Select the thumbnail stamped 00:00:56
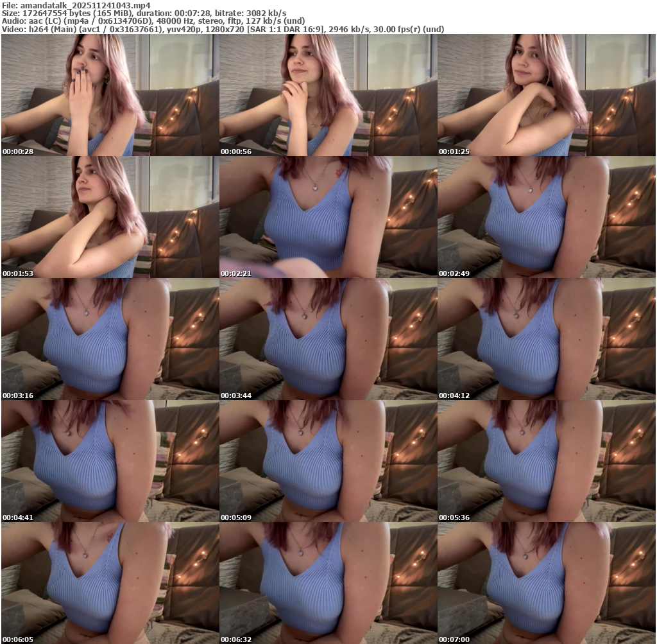Screen dimensions: 657x644 click(x=328, y=95)
